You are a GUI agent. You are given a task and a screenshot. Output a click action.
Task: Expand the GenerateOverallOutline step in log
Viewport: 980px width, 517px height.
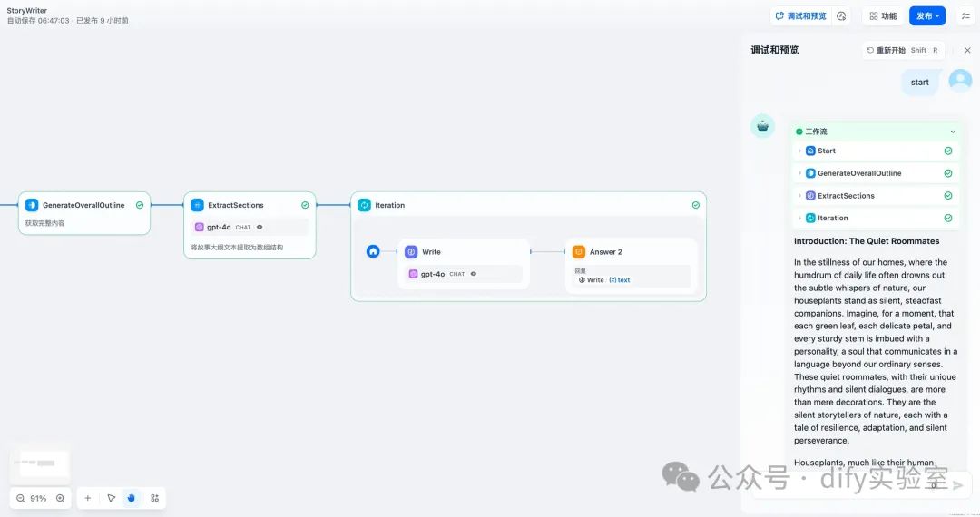[x=799, y=173]
